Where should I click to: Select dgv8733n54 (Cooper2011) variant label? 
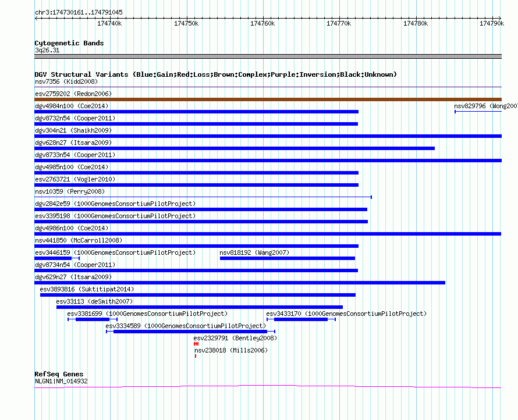point(75,155)
